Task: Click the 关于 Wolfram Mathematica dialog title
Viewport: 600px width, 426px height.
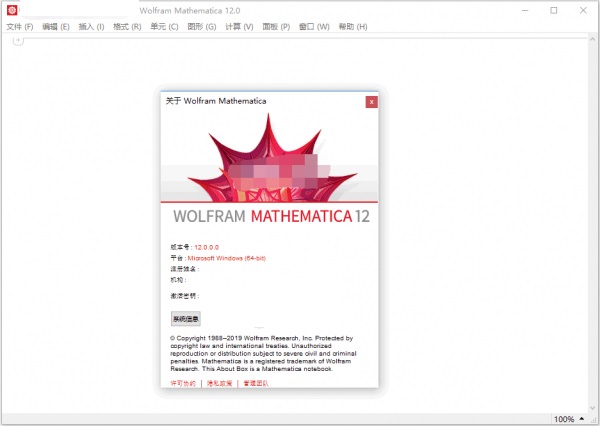Action: point(216,101)
